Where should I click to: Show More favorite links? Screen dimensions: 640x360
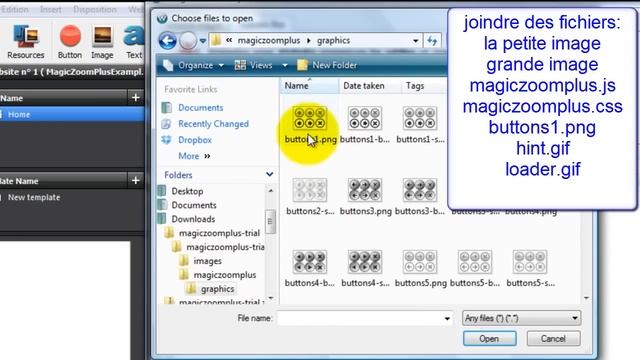194,156
